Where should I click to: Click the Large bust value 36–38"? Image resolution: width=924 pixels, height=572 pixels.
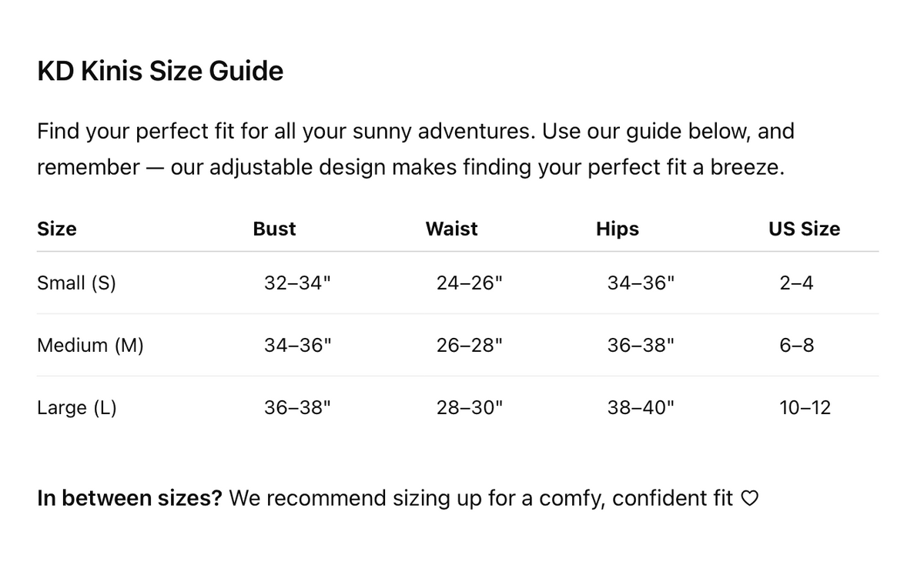point(297,408)
